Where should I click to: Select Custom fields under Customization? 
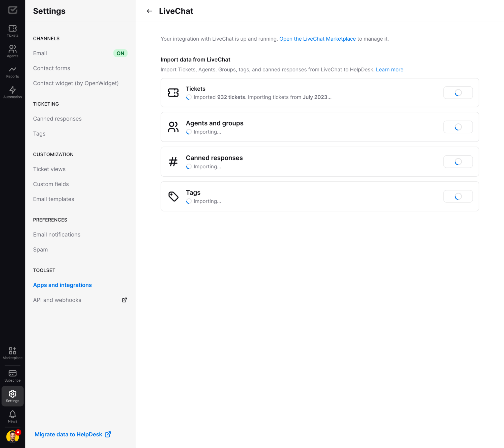point(51,184)
